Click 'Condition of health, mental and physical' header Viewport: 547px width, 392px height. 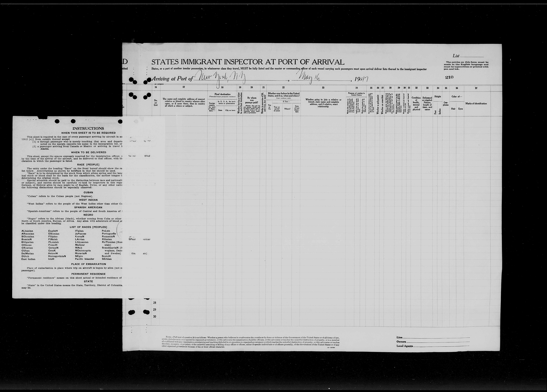tap(416, 104)
